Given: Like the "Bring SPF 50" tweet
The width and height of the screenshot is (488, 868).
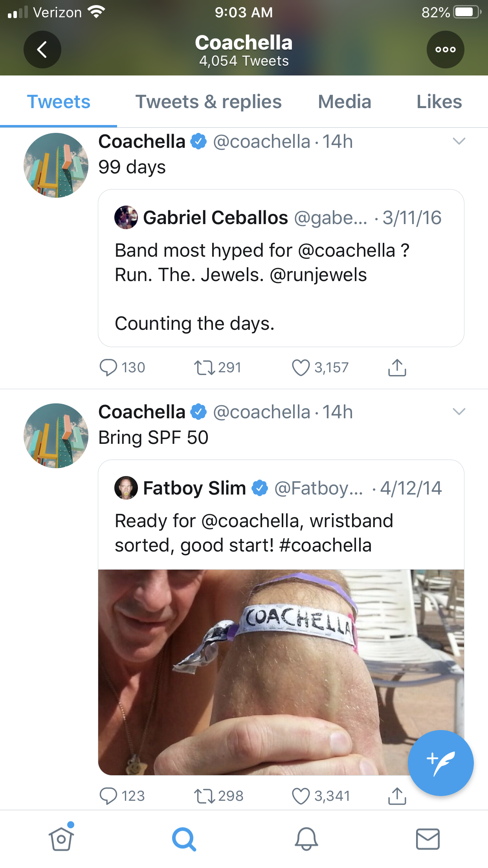Looking at the screenshot, I should click(x=301, y=796).
